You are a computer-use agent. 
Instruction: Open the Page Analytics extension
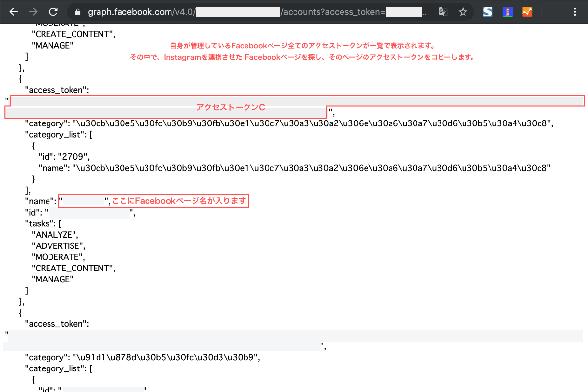[527, 12]
